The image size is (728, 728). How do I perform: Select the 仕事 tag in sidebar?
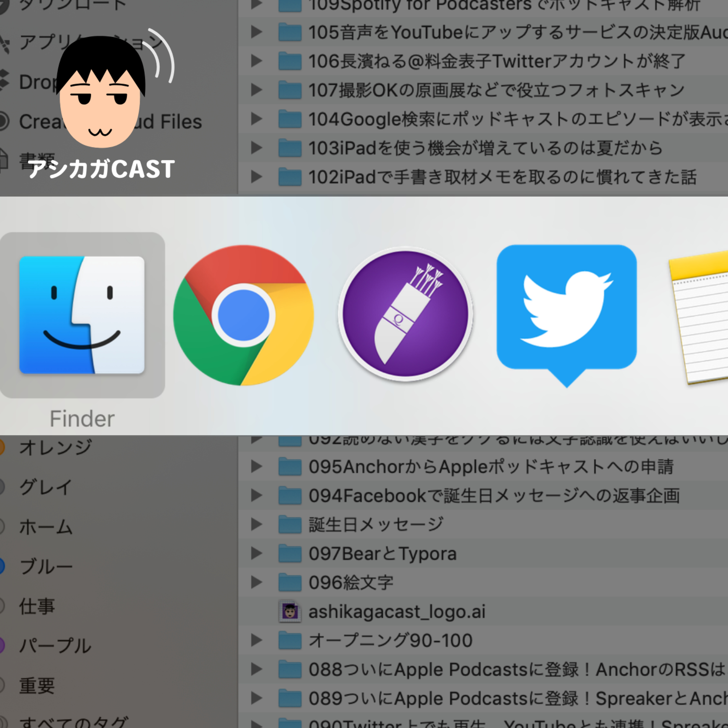click(x=37, y=606)
